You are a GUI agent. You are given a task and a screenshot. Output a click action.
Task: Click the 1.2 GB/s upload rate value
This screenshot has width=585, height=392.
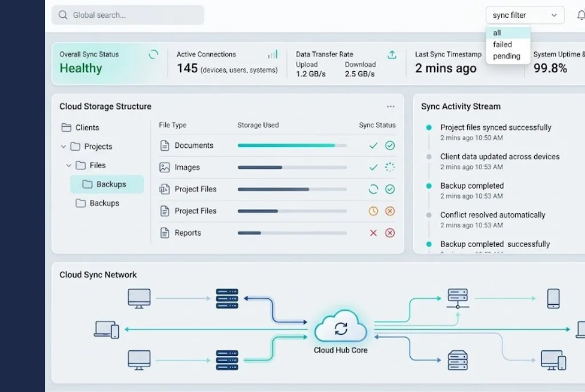tap(311, 74)
